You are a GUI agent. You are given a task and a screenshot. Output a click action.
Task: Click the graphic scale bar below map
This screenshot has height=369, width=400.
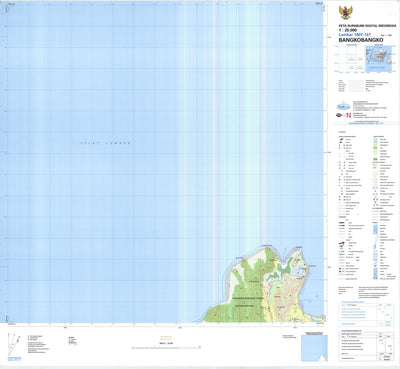click(166, 347)
